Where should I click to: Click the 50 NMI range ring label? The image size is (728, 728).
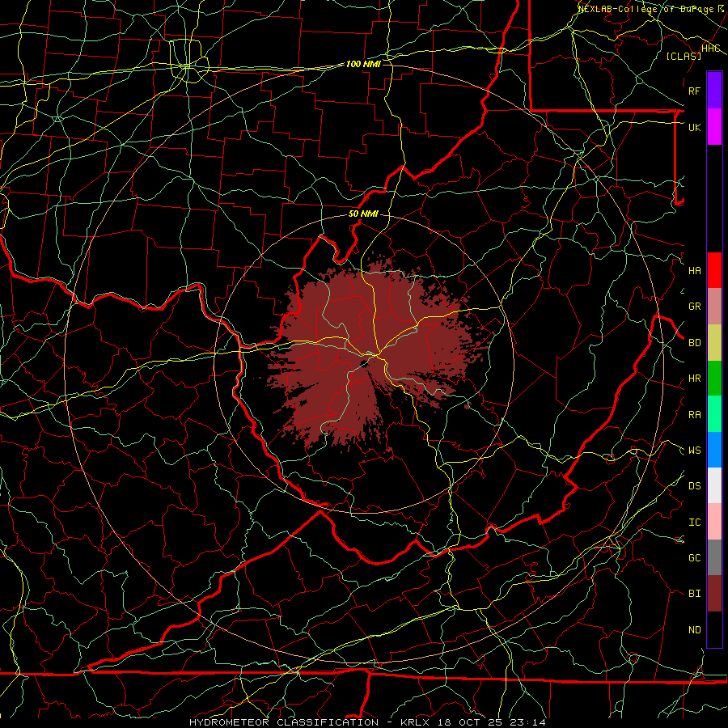pos(363,214)
